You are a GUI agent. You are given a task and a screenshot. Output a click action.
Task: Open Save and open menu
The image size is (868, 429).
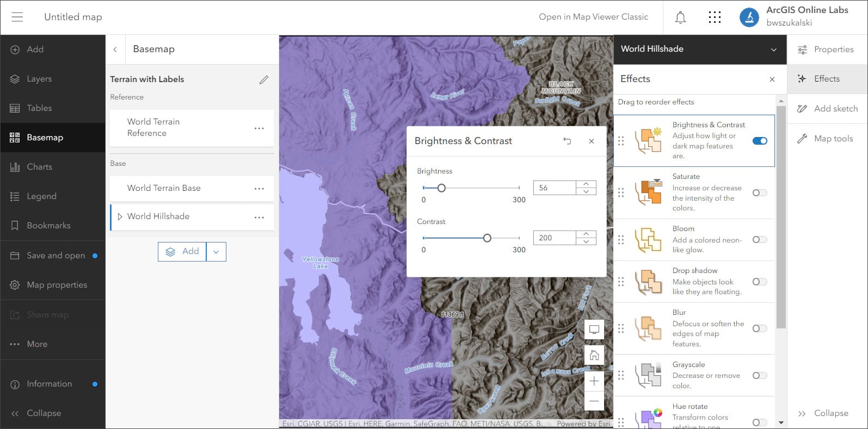(x=53, y=256)
